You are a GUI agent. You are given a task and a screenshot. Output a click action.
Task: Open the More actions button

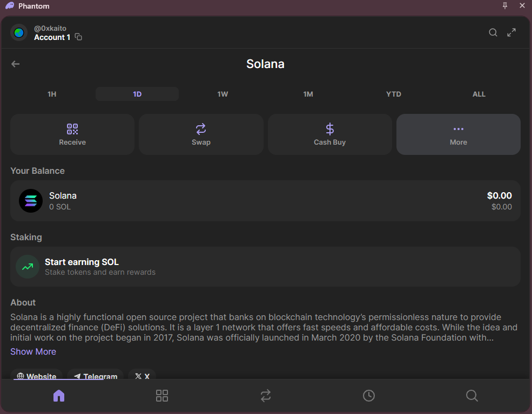(x=459, y=134)
